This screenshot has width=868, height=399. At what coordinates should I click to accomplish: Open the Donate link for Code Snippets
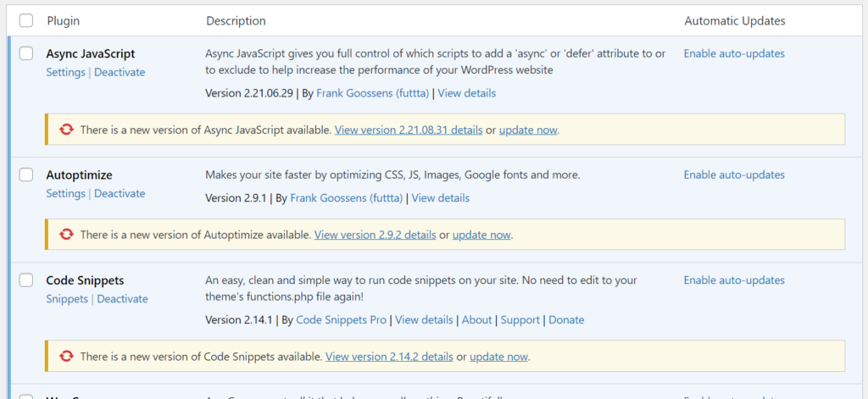[566, 320]
